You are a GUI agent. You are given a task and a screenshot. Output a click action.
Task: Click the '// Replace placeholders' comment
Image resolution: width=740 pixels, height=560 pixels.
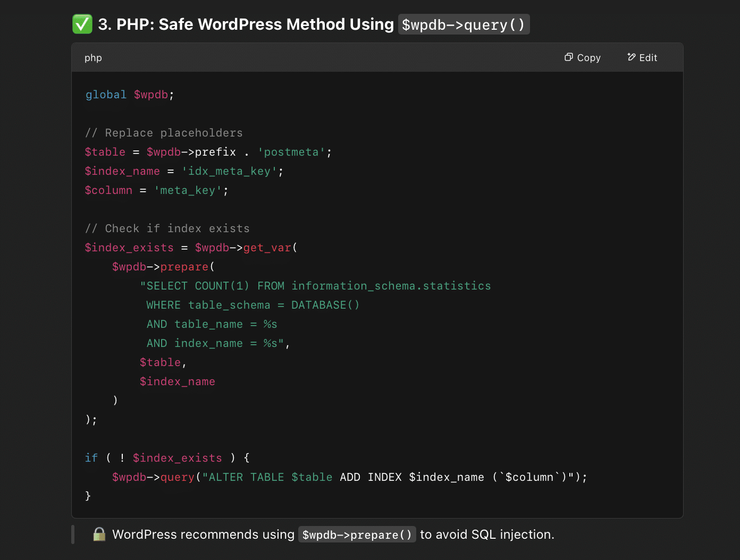[164, 133]
